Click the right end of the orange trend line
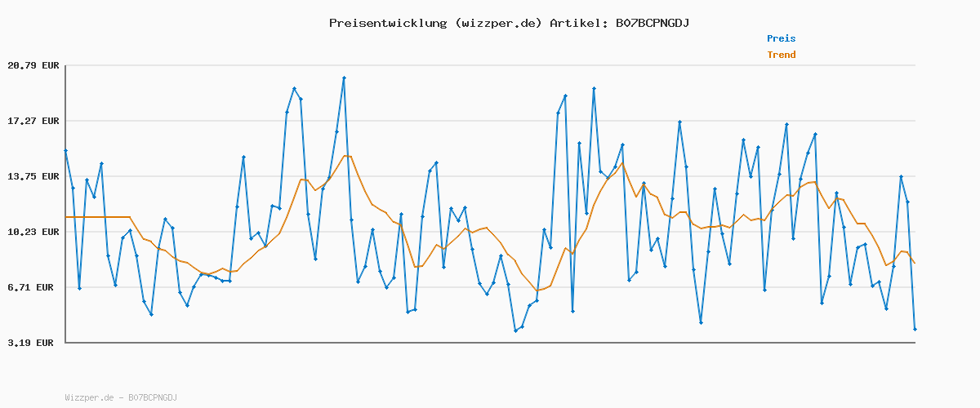The image size is (980, 408). (915, 263)
